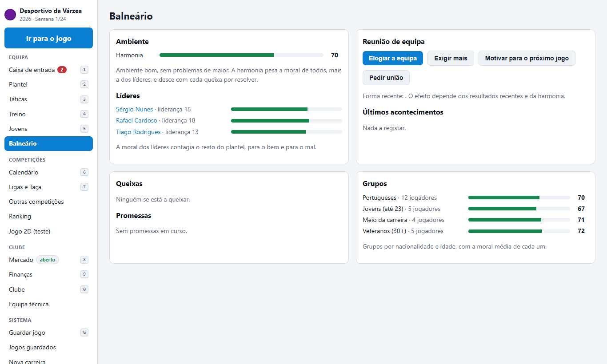Select the active Balneário sidebar item

tap(48, 143)
